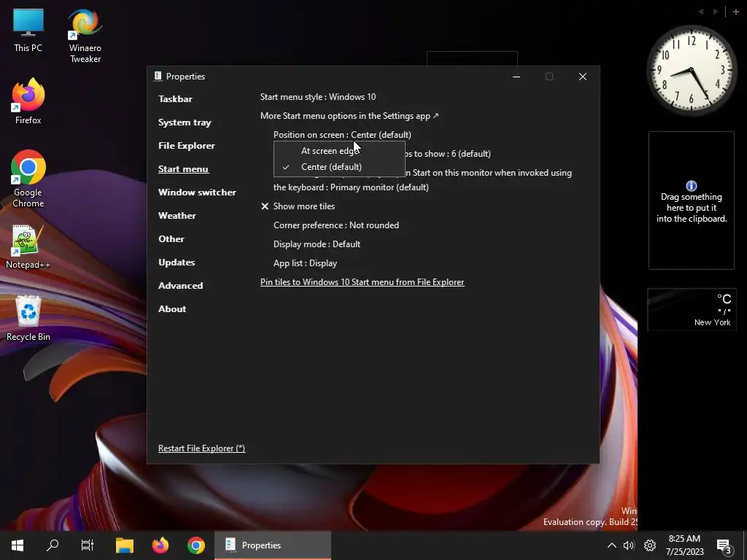Click the settings gear tray icon
Image resolution: width=747 pixels, height=560 pixels.
pos(650,545)
